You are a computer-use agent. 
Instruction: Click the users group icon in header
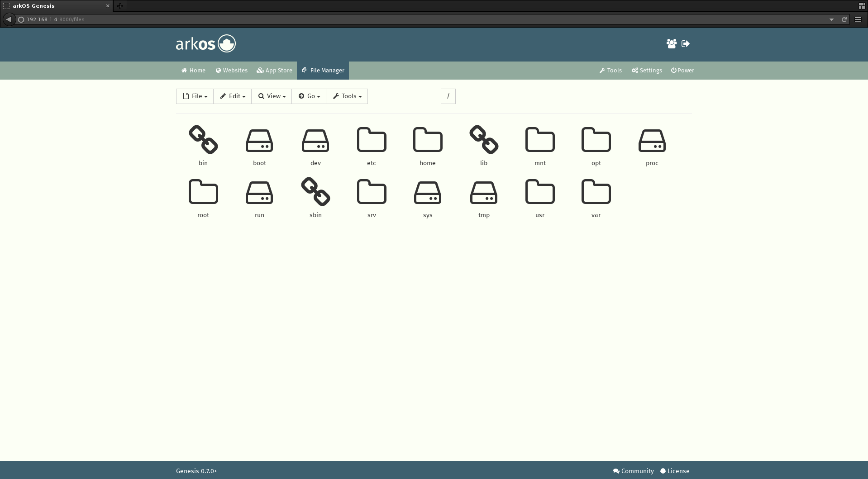(x=672, y=44)
